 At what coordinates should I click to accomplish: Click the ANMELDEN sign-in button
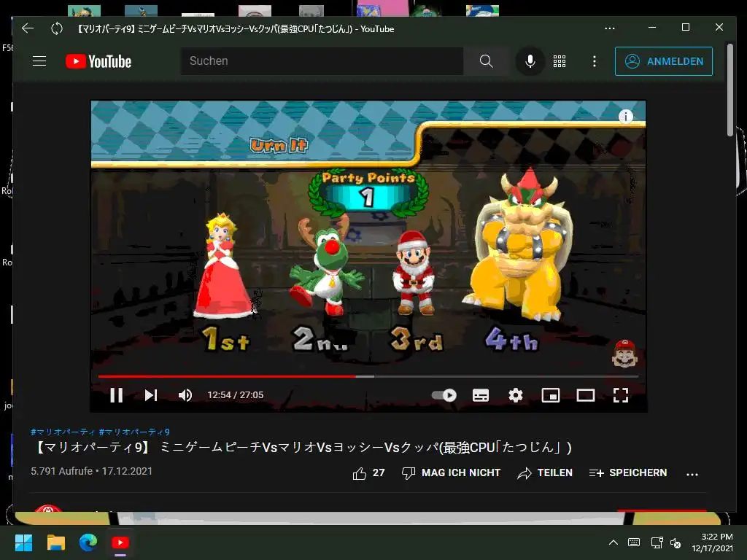(x=664, y=61)
